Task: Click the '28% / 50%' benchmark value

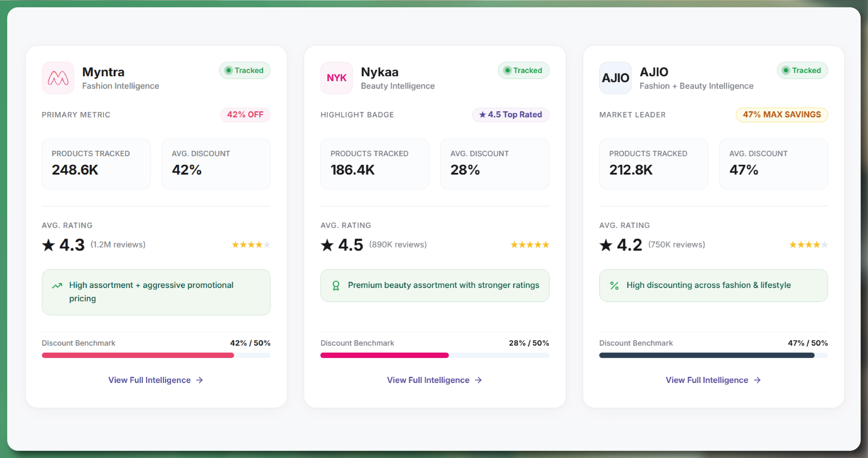Action: click(x=529, y=343)
